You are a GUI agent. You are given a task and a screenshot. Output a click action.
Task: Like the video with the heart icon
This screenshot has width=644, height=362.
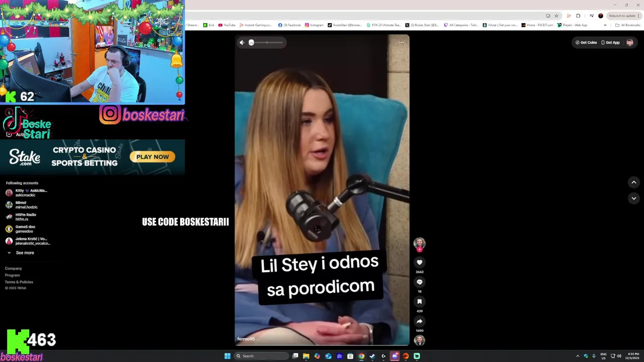420,262
